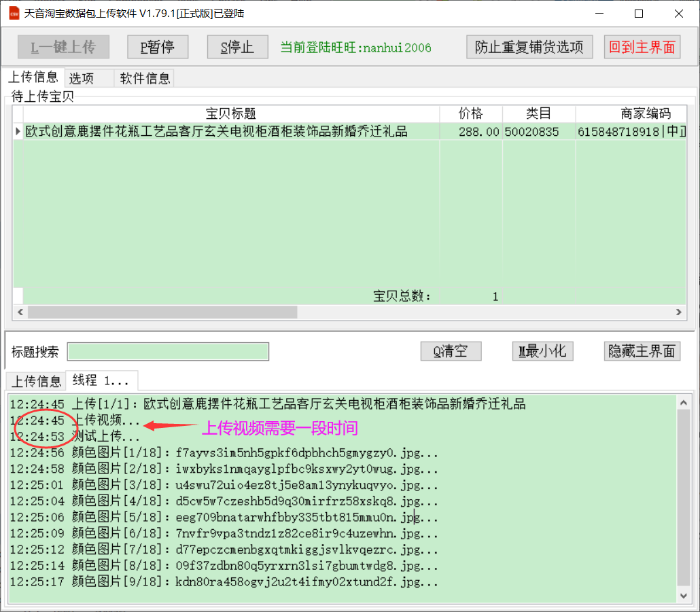
Task: Click 回到主界面 red button
Action: pyautogui.click(x=642, y=47)
